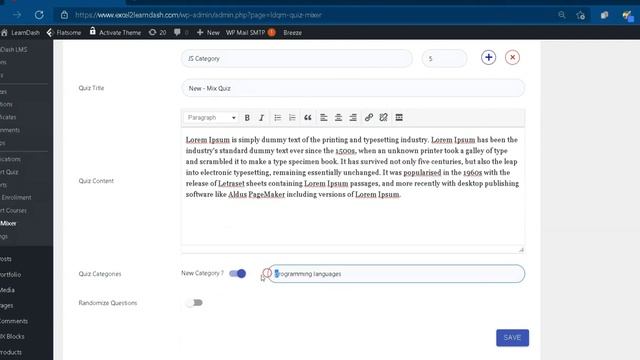View site info lock icon

64,15
